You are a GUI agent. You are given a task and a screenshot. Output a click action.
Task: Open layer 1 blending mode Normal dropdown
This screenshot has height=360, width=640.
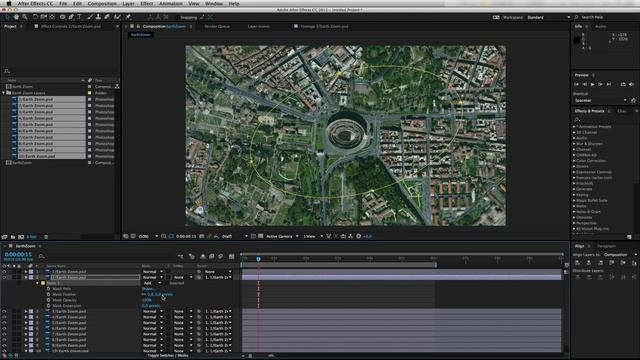153,271
